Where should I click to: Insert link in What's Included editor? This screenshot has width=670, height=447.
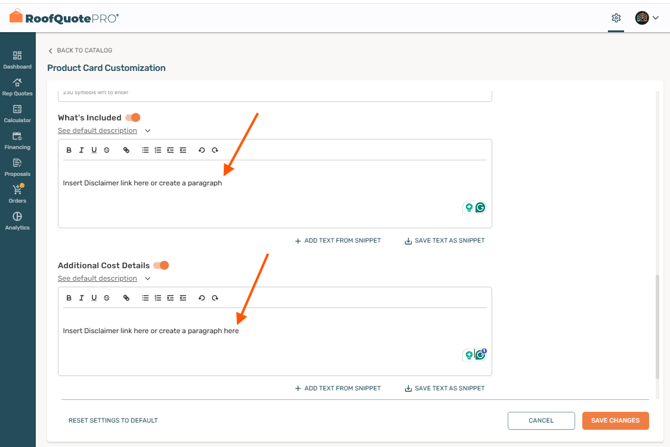(x=126, y=150)
